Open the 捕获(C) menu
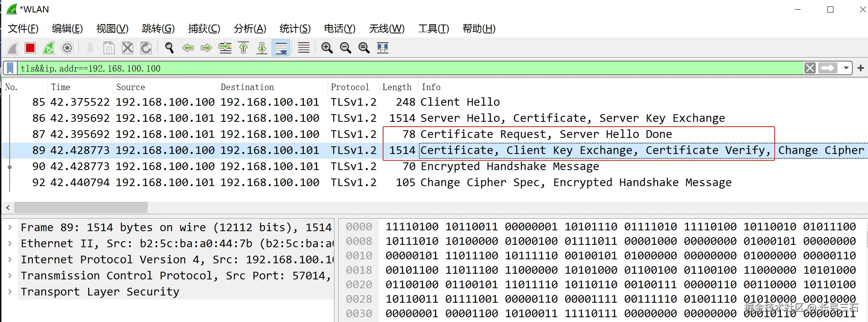 pos(204,29)
